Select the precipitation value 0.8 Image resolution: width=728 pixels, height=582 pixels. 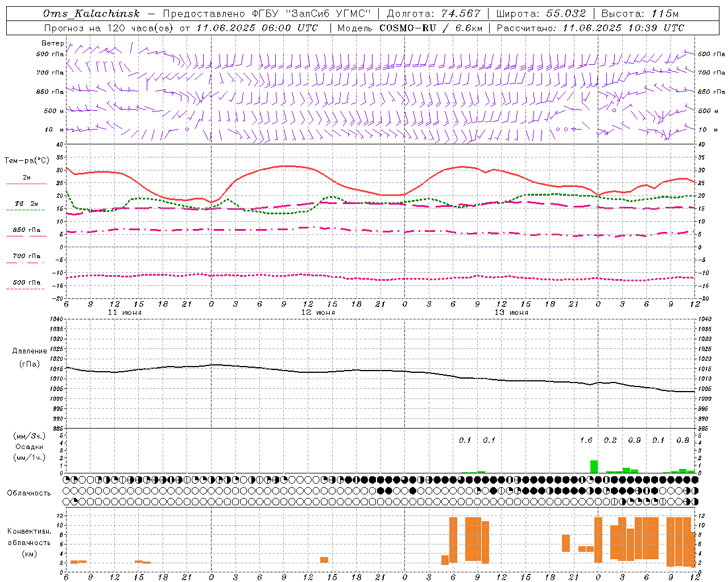(x=682, y=440)
